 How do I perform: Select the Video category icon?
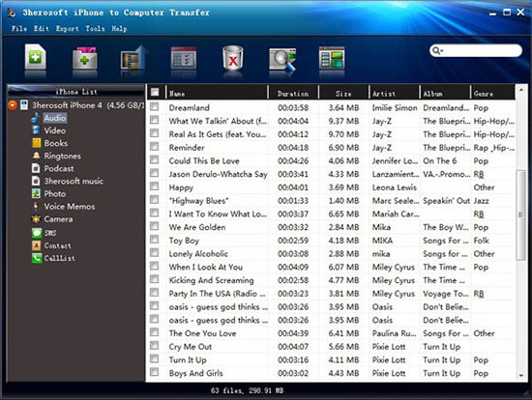click(36, 130)
